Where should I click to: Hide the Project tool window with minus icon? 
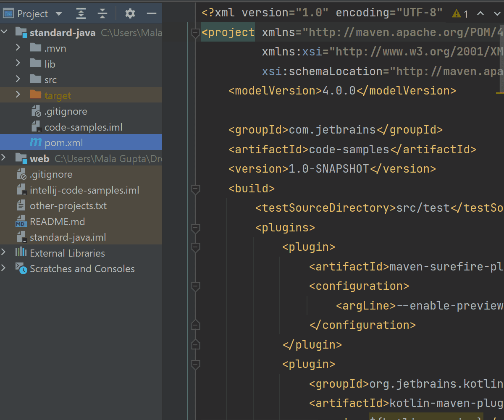pyautogui.click(x=152, y=14)
